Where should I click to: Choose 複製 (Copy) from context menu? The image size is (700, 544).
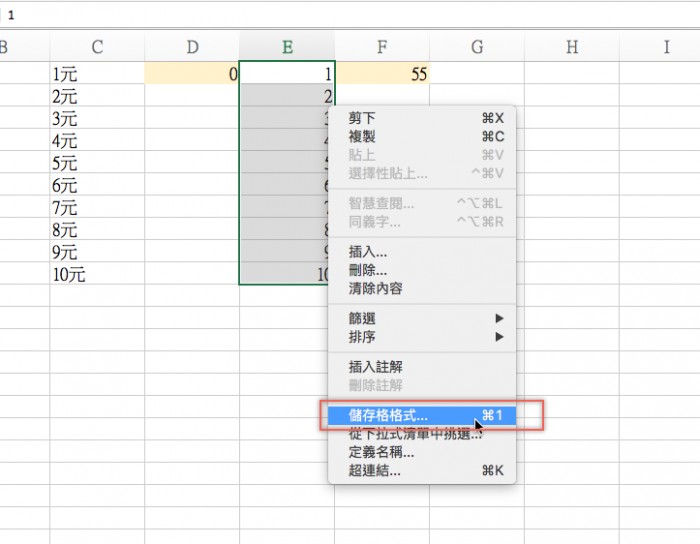coord(422,137)
